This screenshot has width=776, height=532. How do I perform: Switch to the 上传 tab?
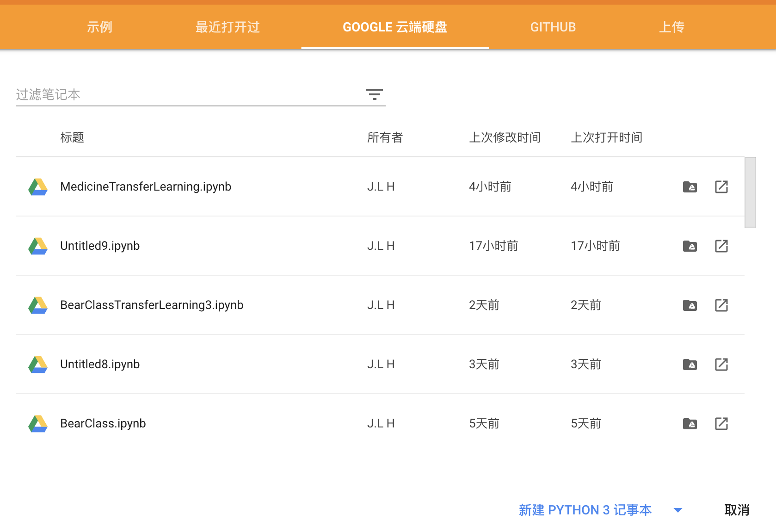coord(671,27)
